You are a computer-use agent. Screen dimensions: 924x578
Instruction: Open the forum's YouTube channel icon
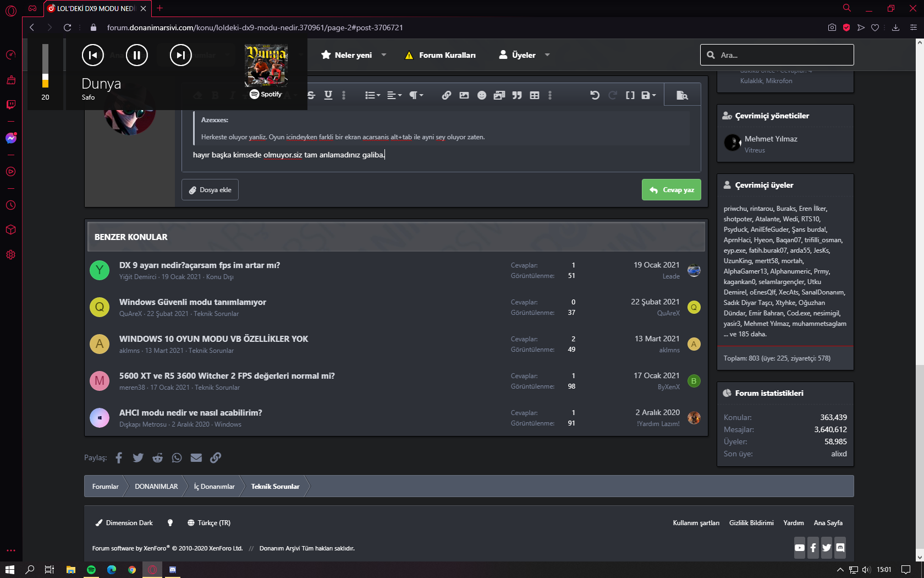point(800,548)
